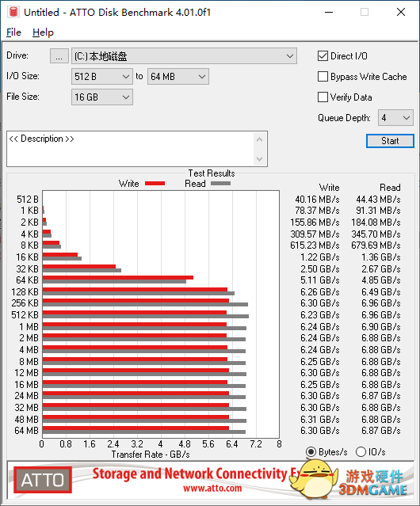Open the Queue Depth dropdown

(x=395, y=118)
